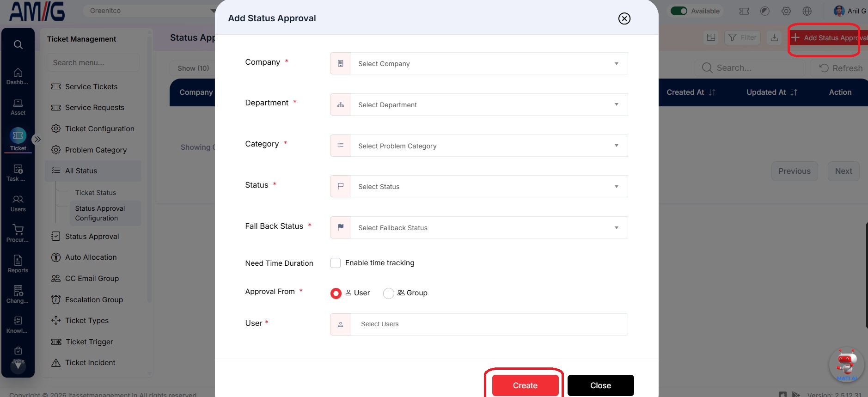This screenshot has width=868, height=397.
Task: Click the Create button
Action: 525,385
